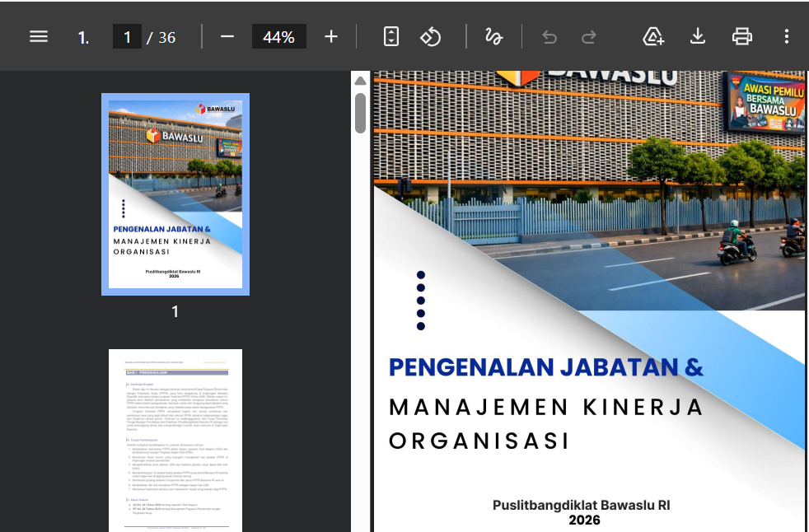This screenshot has height=532, width=809.
Task: Toggle the sidebar hamburger menu
Action: pos(39,36)
